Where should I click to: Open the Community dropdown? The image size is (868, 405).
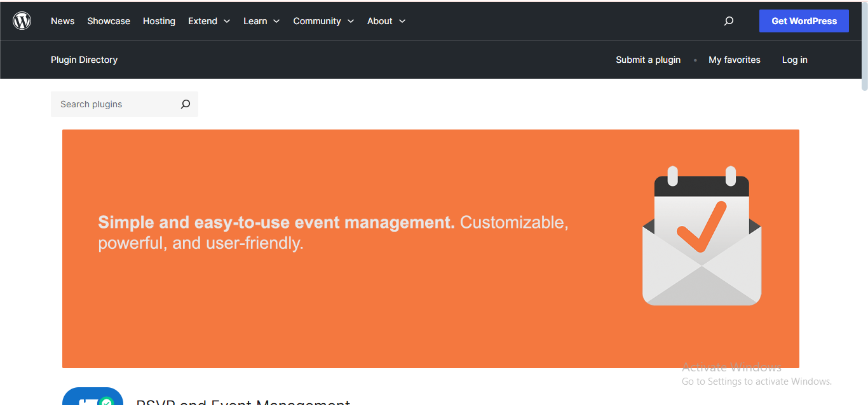(x=323, y=20)
